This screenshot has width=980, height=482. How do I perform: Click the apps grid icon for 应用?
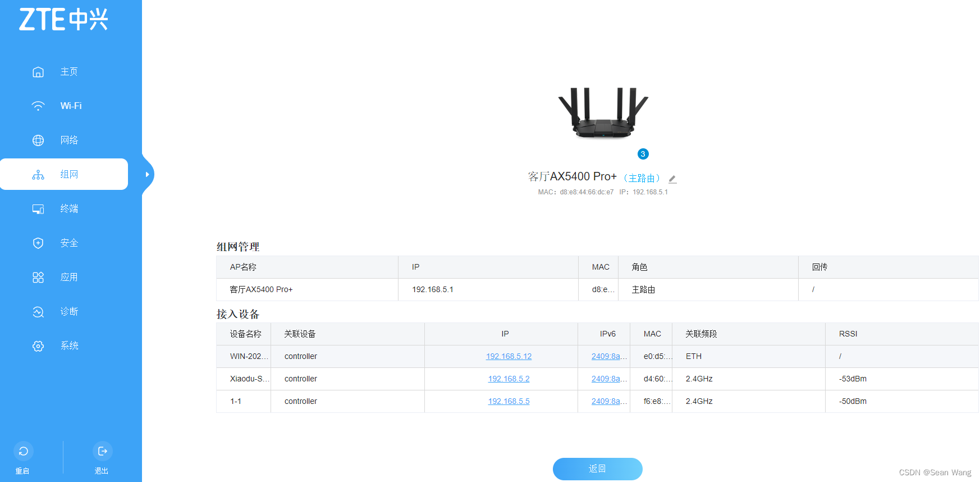[38, 278]
